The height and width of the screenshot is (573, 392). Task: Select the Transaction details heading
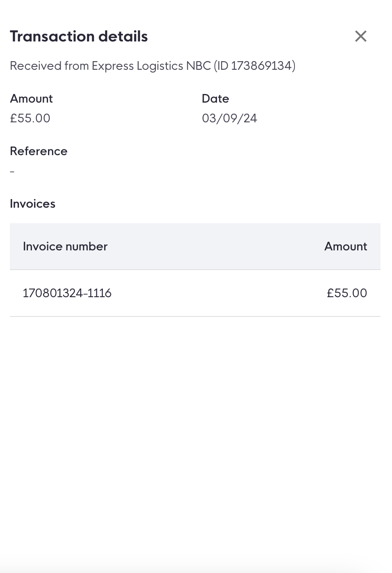79,36
